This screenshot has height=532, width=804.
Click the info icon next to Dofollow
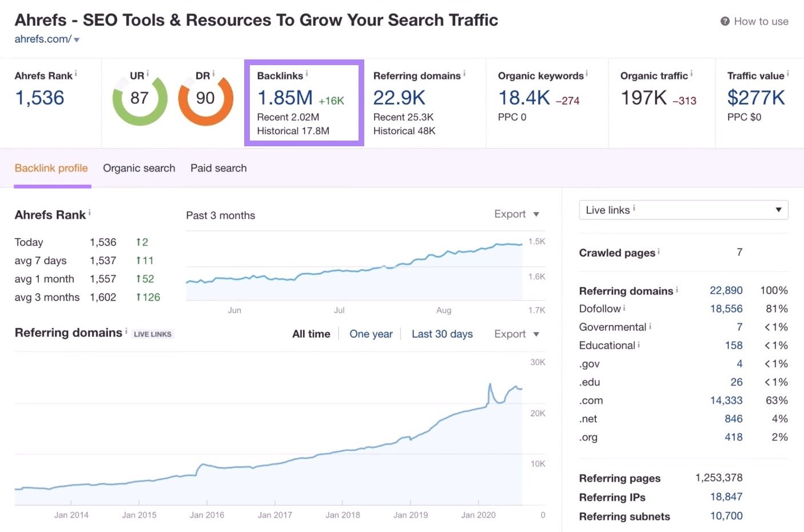click(x=624, y=307)
